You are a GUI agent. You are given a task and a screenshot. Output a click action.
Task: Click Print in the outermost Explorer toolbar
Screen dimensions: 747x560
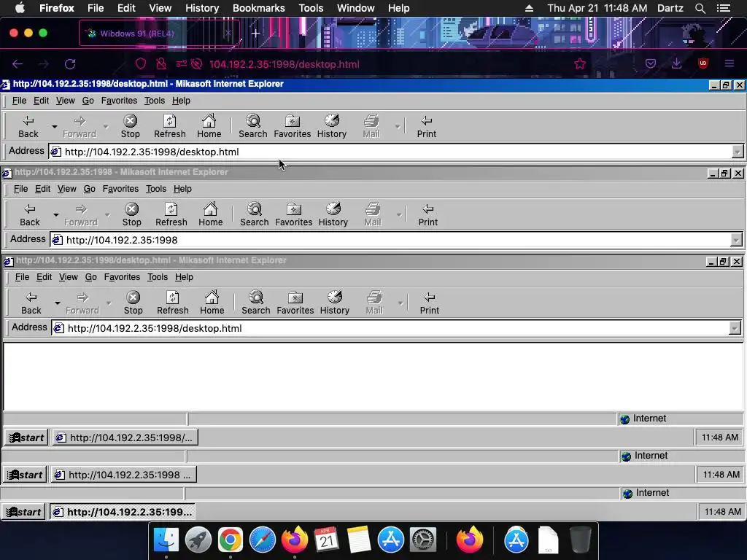(426, 127)
